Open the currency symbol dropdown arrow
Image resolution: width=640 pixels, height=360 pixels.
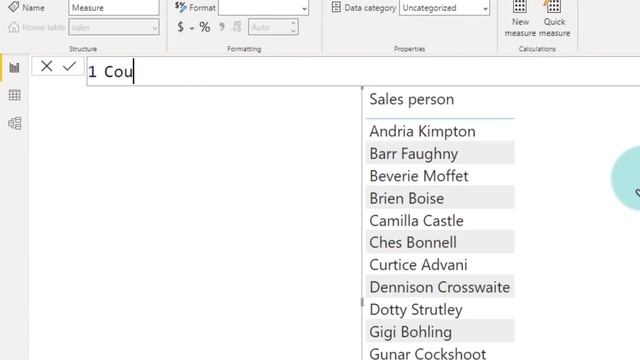coord(192,29)
